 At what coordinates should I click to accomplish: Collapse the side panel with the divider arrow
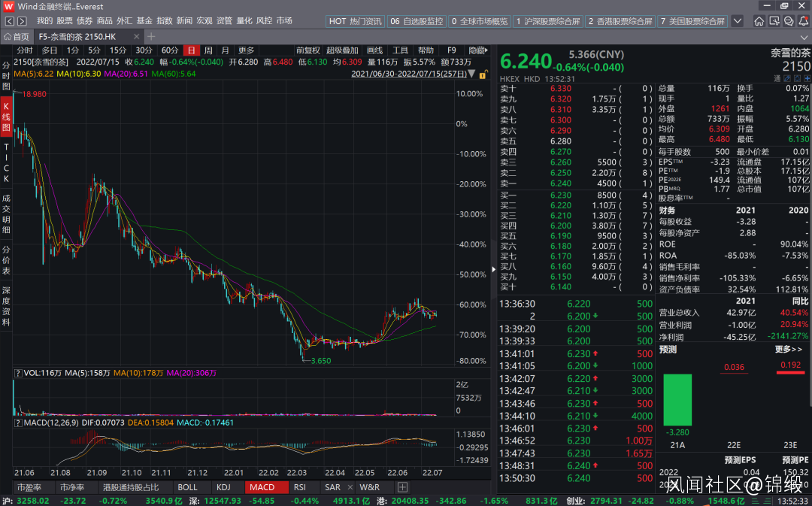click(x=493, y=269)
